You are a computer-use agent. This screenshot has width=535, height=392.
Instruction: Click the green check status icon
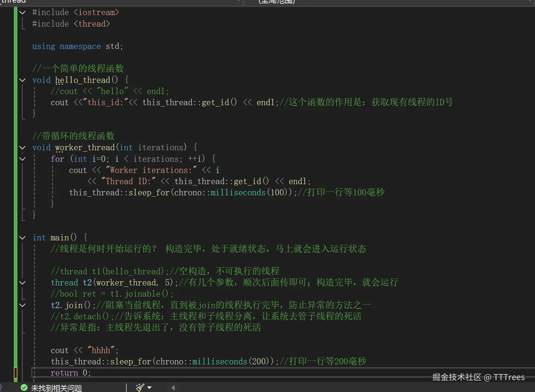click(24, 388)
